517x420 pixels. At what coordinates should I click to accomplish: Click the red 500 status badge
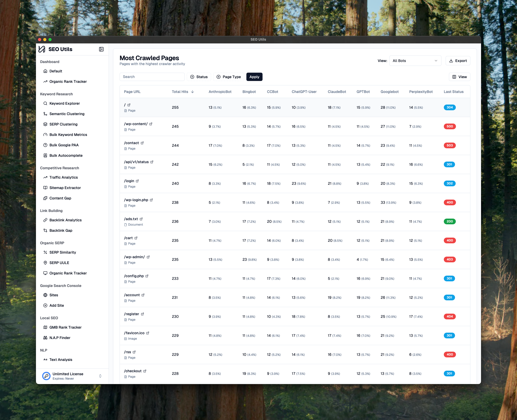449,127
